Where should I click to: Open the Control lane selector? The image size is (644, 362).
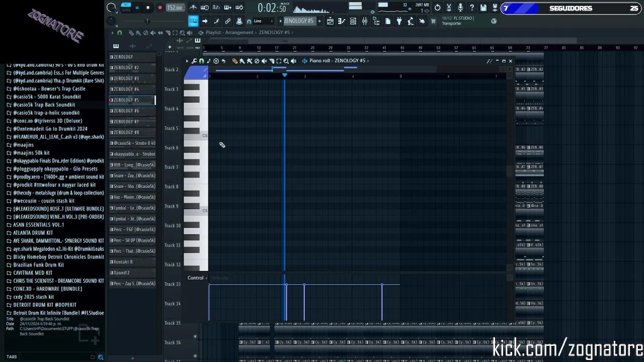[x=196, y=278]
